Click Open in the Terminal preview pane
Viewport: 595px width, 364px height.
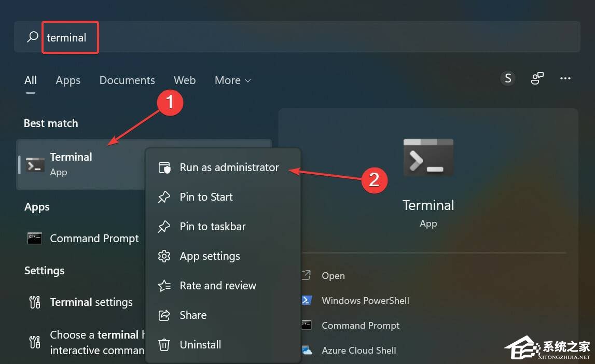point(333,276)
